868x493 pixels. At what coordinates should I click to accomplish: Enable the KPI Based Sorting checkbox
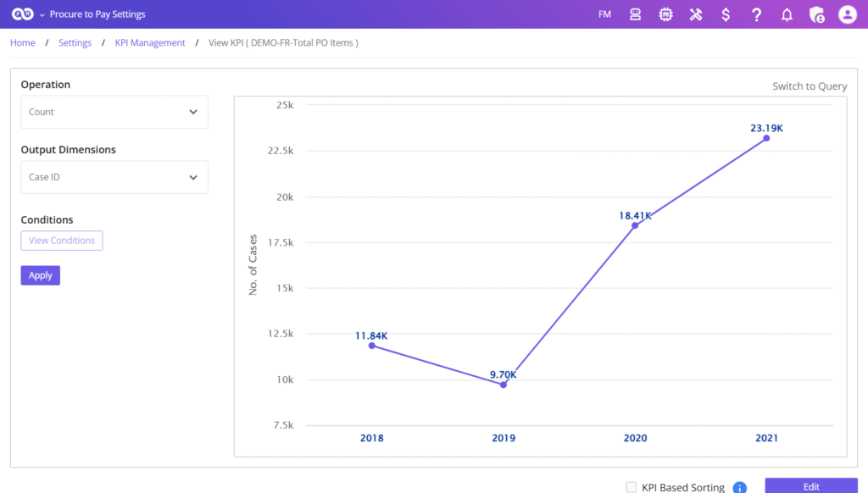(x=631, y=487)
